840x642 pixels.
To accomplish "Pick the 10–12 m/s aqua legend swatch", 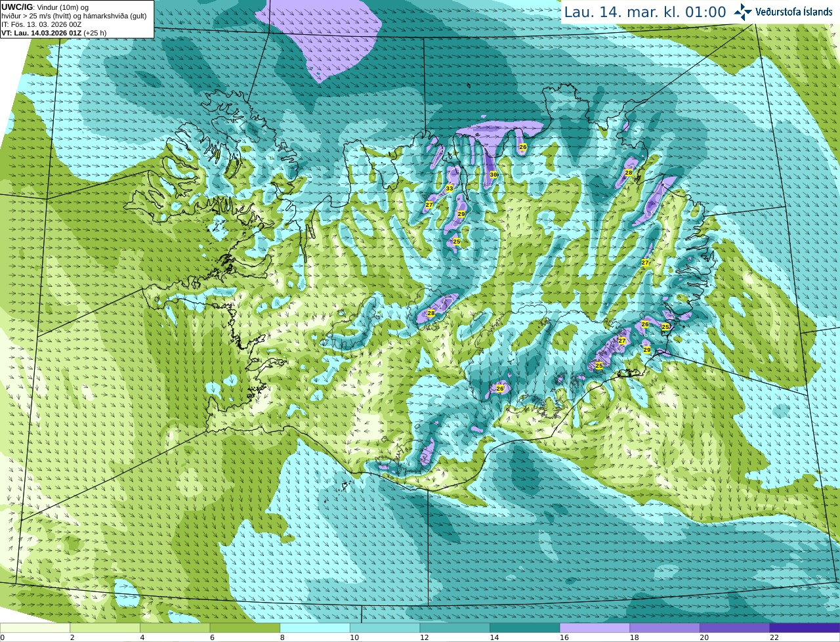I will 385,628.
